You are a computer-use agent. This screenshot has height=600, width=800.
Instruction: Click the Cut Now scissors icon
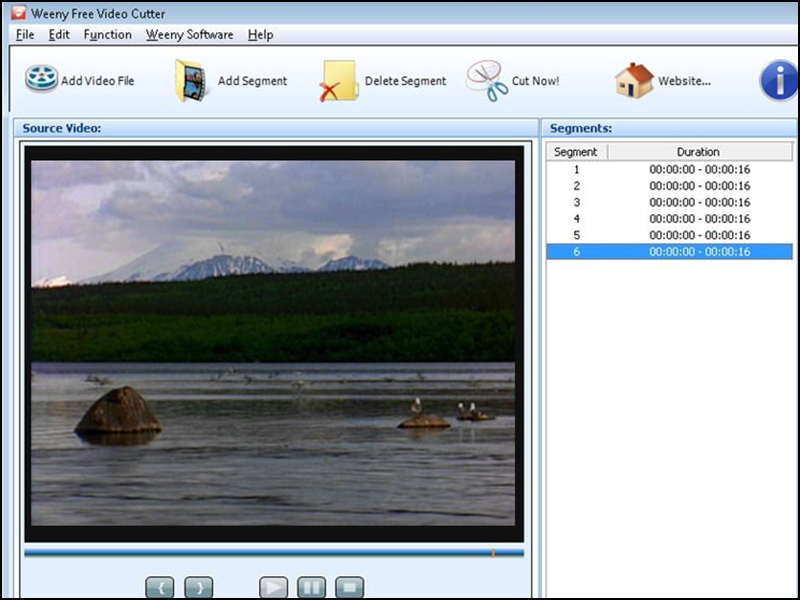(x=487, y=80)
